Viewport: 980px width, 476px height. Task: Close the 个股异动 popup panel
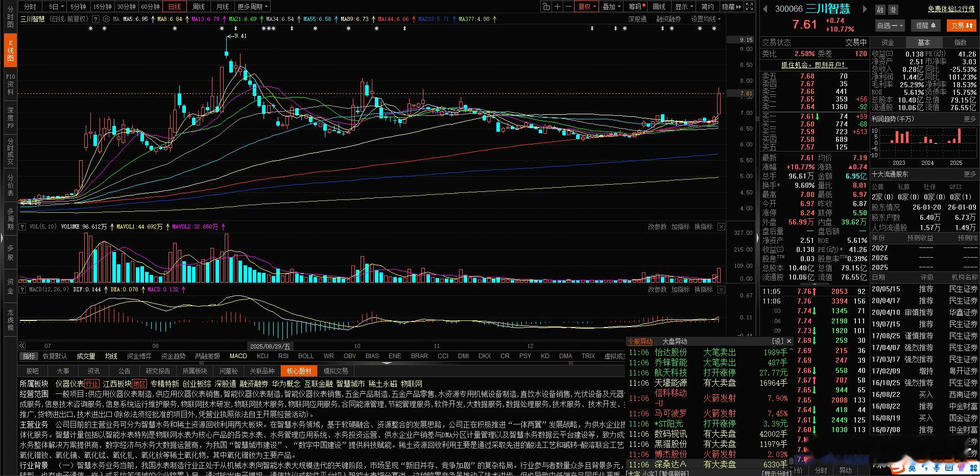(788, 341)
